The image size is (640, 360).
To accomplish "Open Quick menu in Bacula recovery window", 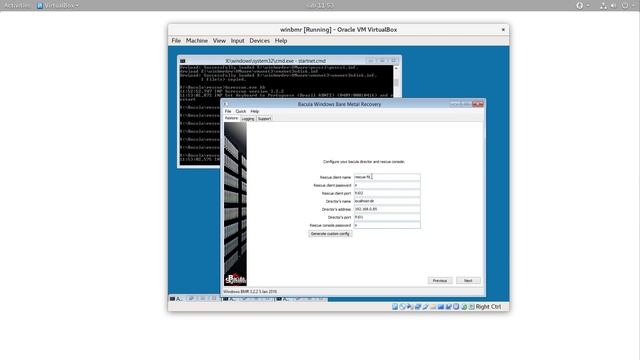I will tap(241, 111).
